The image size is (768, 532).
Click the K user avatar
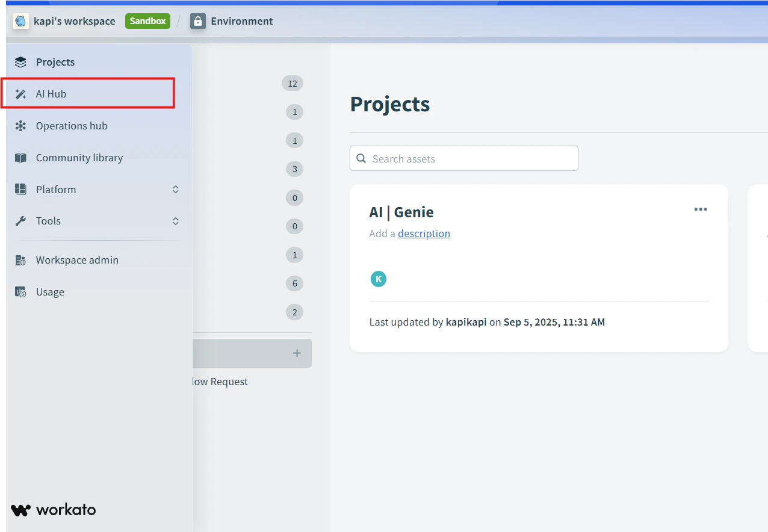(x=379, y=279)
